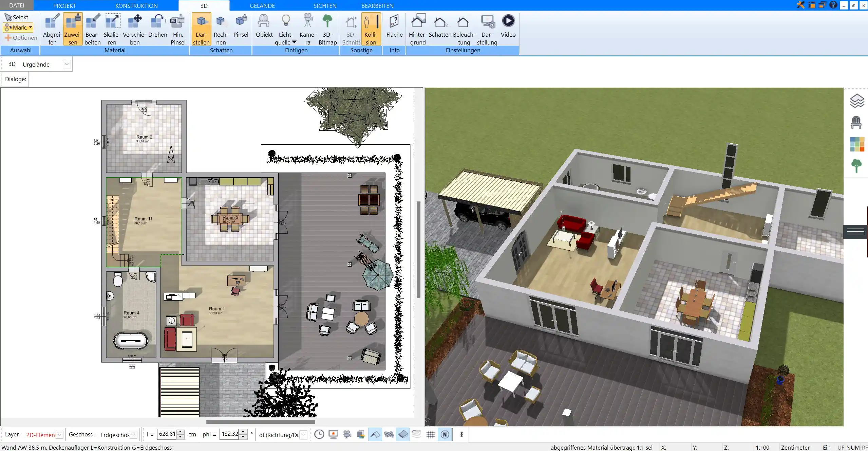
Task: Toggle the Kollision mode
Action: pyautogui.click(x=371, y=29)
